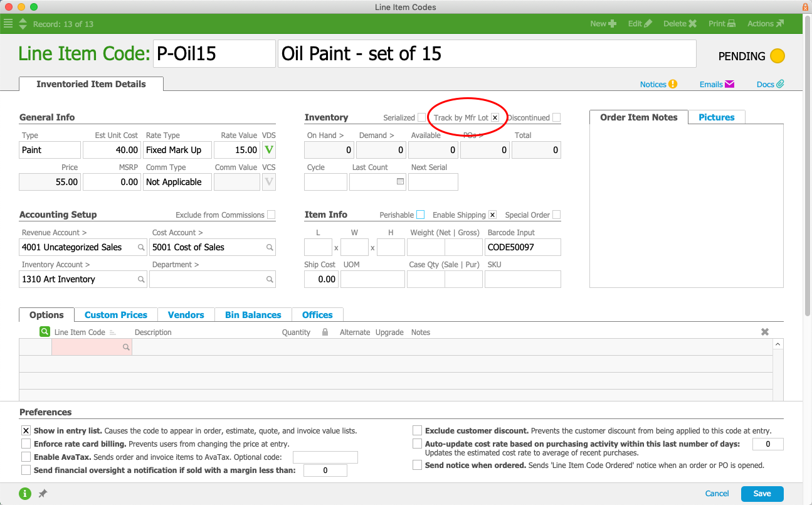812x505 pixels.
Task: Check Exclude customer discount
Action: coord(417,431)
